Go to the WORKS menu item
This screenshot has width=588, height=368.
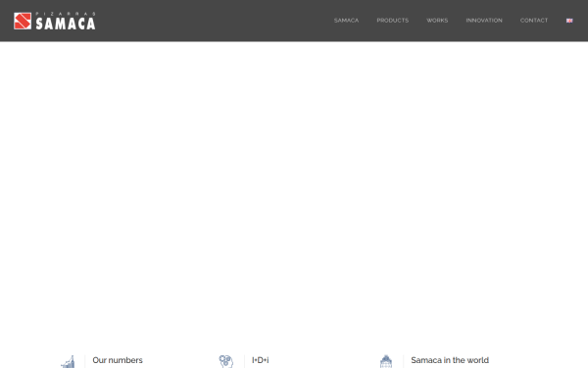(437, 21)
